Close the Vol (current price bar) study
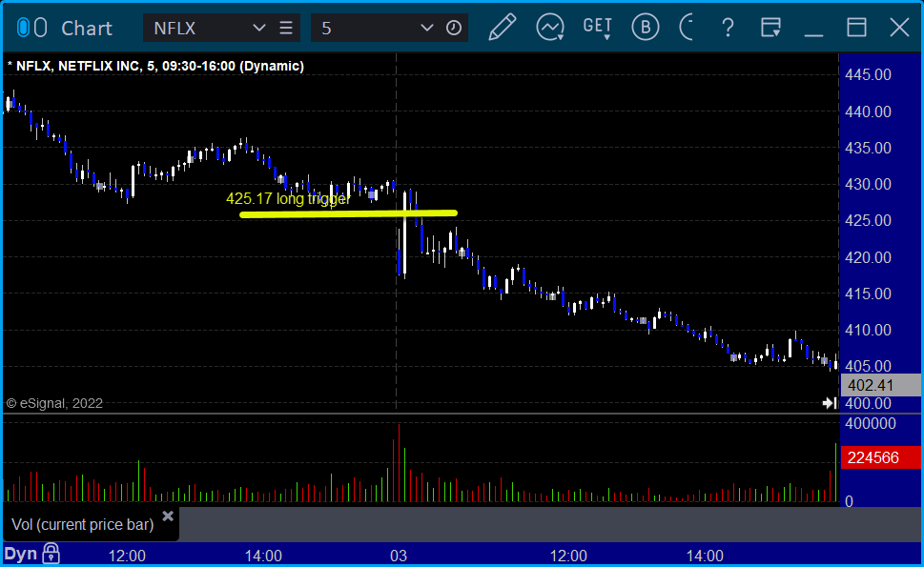924x567 pixels. [168, 516]
